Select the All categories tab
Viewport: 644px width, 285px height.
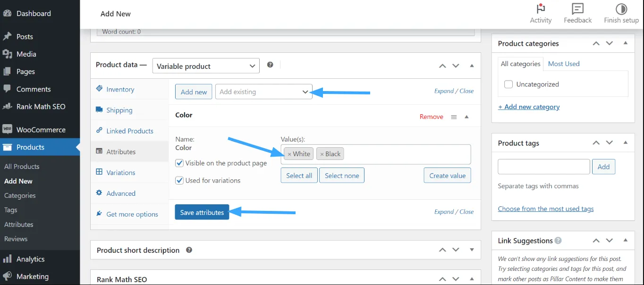pyautogui.click(x=520, y=64)
